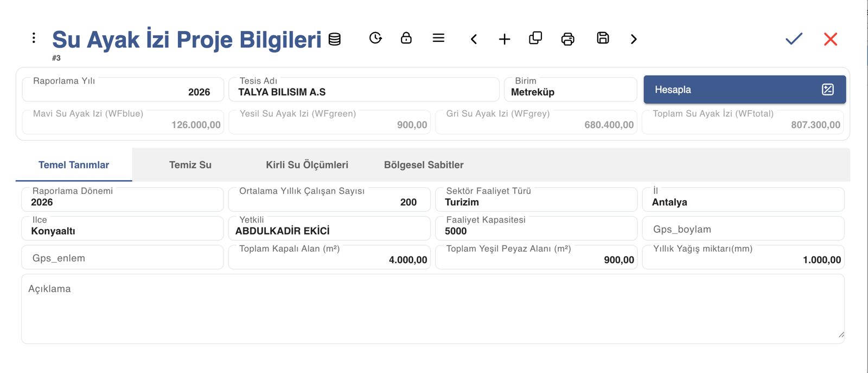868x373 pixels.
Task: Open the İl Antalya field
Action: [743, 200]
